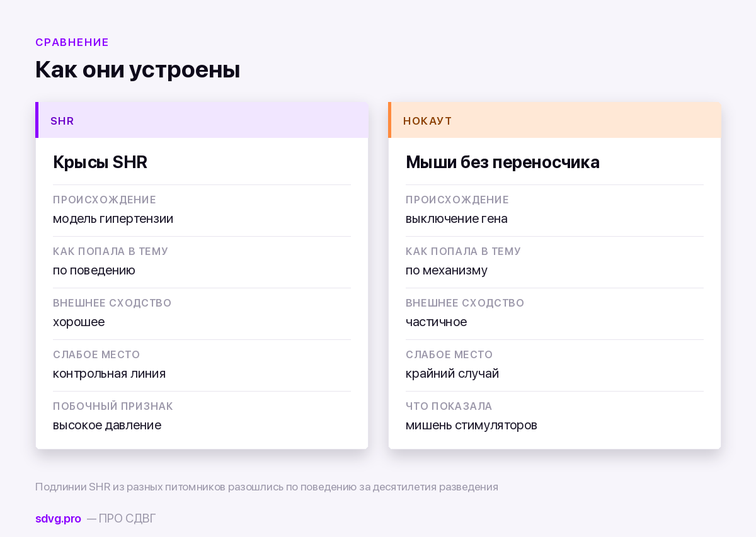Image resolution: width=756 pixels, height=537 pixels.
Task: Click the heading 'Как они устроены'
Action: [x=137, y=69]
